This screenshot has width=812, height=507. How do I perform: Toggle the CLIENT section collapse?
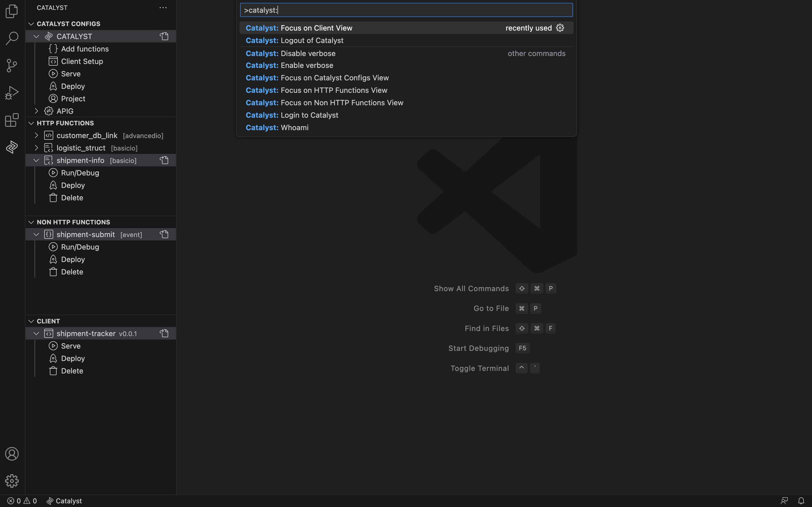click(x=31, y=321)
